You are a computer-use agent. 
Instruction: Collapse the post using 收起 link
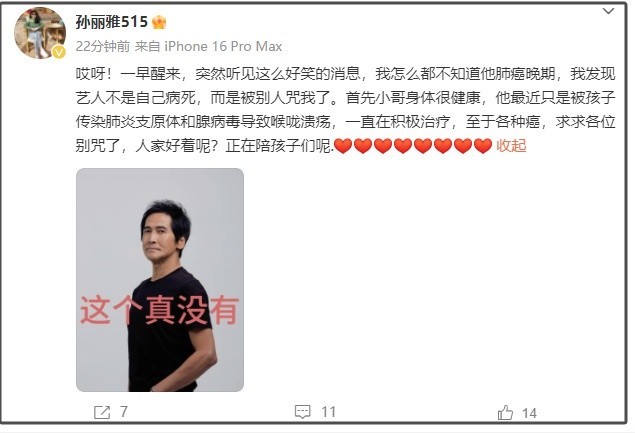click(x=511, y=145)
